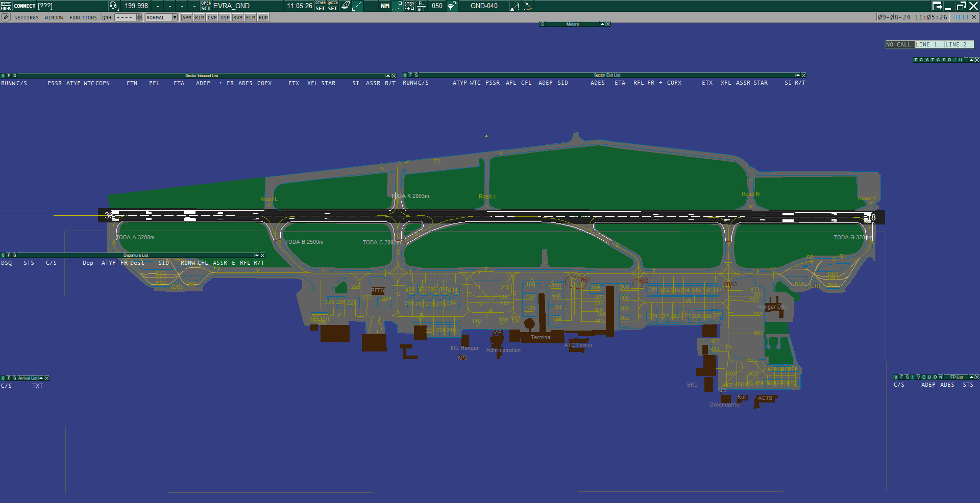Click the FL filter funnel icon
This screenshot has height=503, width=980.
point(452,6)
